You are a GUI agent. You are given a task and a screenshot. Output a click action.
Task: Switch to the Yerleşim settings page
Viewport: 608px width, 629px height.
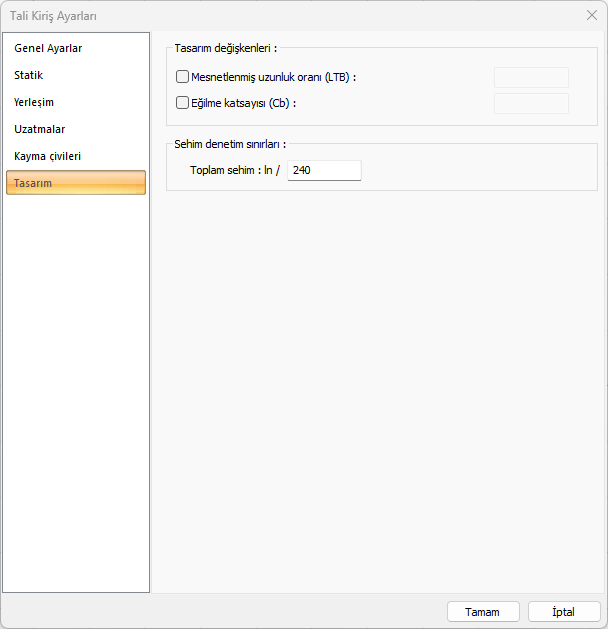click(x=34, y=102)
